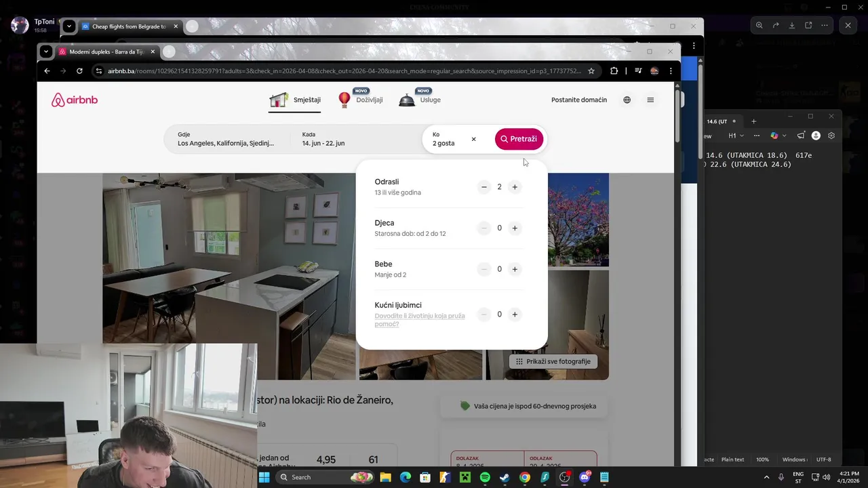Reload the Airbnb page
The image size is (868, 488).
tap(79, 70)
